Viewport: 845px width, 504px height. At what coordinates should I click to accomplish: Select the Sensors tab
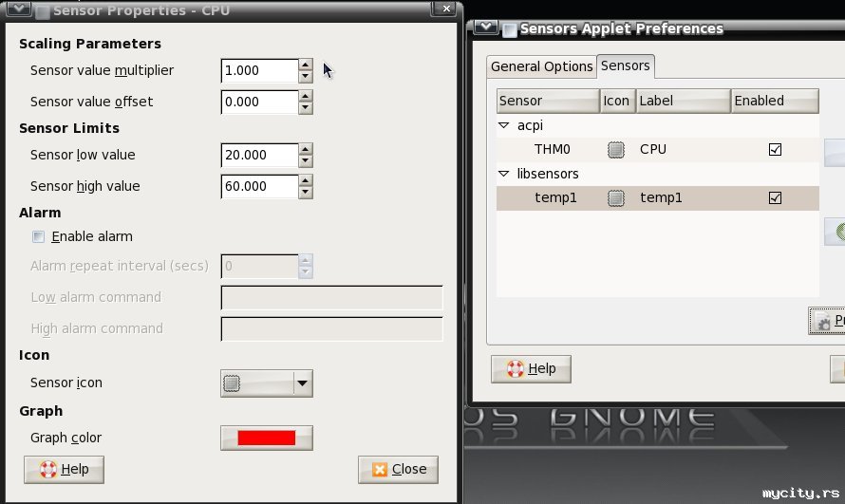point(625,65)
